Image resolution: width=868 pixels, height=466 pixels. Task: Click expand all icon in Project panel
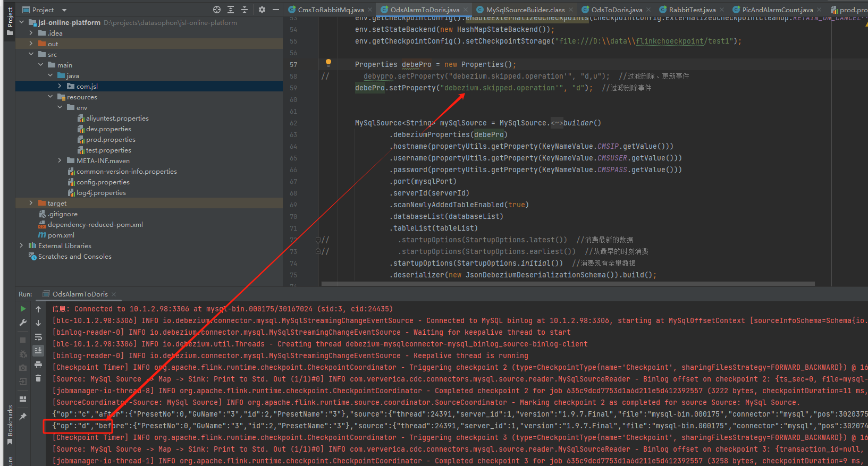pyautogui.click(x=231, y=10)
